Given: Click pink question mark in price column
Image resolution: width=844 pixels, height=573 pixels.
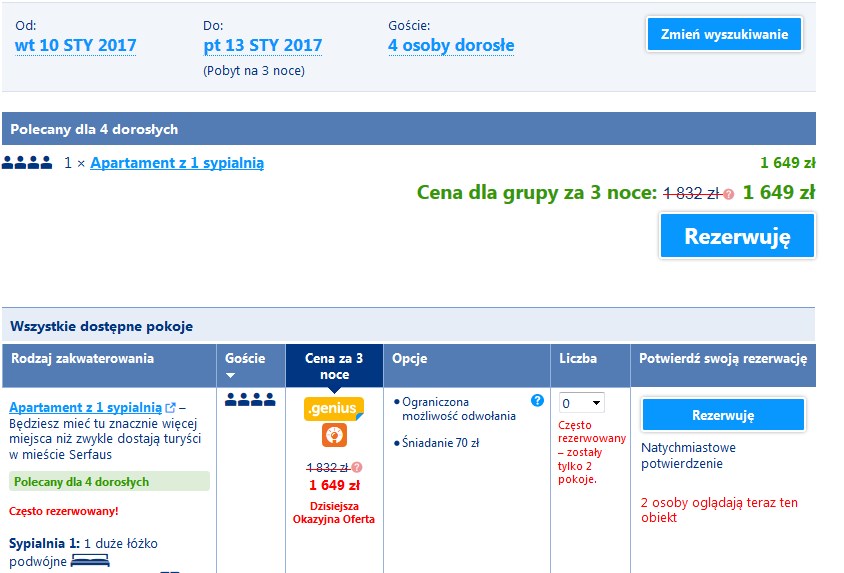Looking at the screenshot, I should click(357, 467).
